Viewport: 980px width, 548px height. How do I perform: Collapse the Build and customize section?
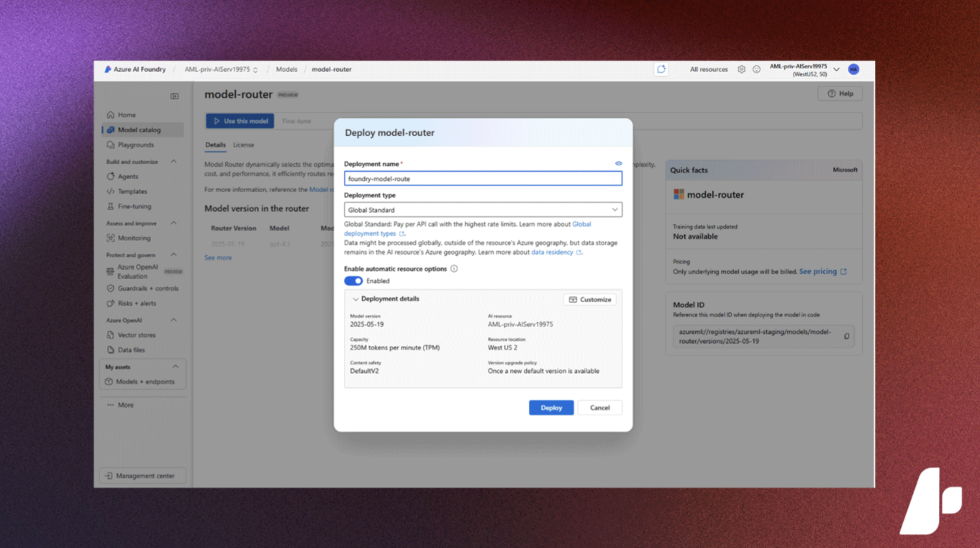[x=173, y=162]
